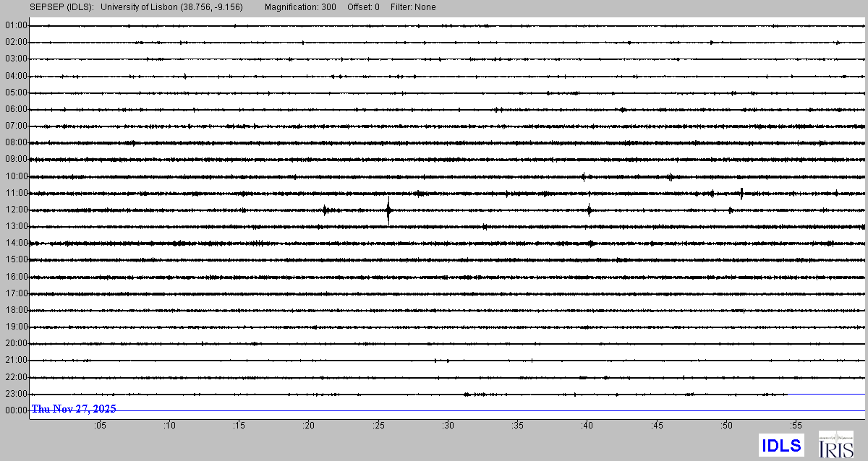Click the IDLS logo
Viewport: 868px width, 461px height.
tap(781, 445)
